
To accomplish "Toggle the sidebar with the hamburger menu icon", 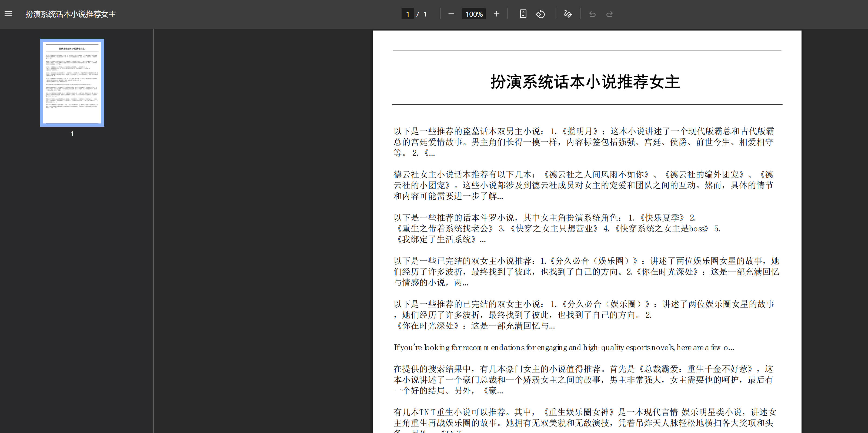I will [8, 14].
